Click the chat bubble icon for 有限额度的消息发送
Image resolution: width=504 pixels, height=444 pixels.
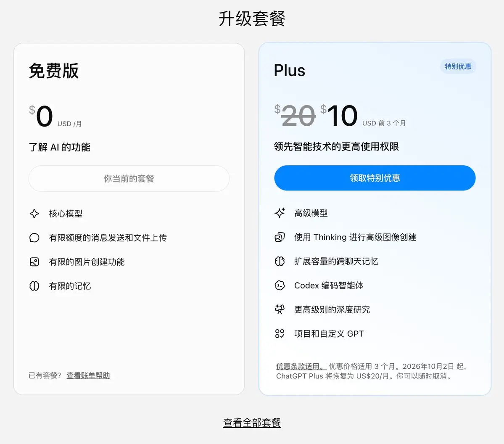[34, 238]
